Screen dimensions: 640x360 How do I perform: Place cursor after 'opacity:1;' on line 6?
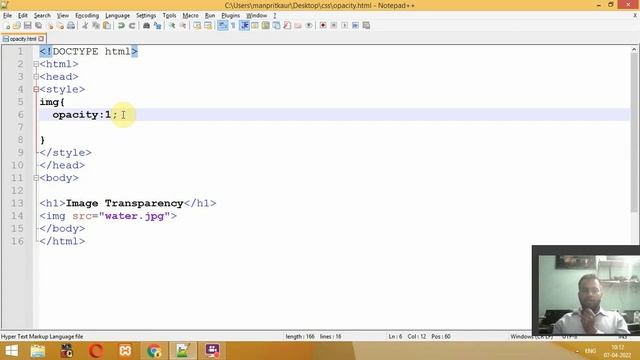point(118,115)
